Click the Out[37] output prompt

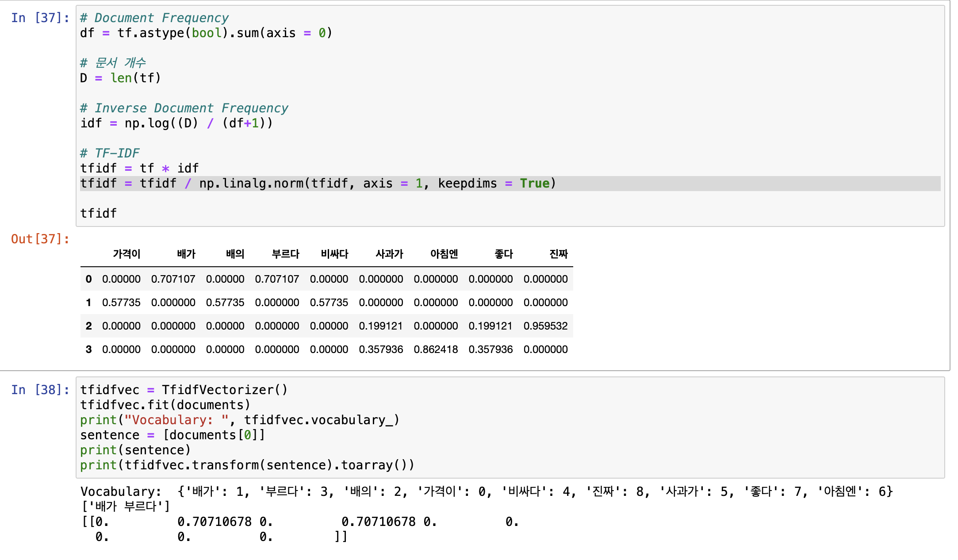click(40, 239)
